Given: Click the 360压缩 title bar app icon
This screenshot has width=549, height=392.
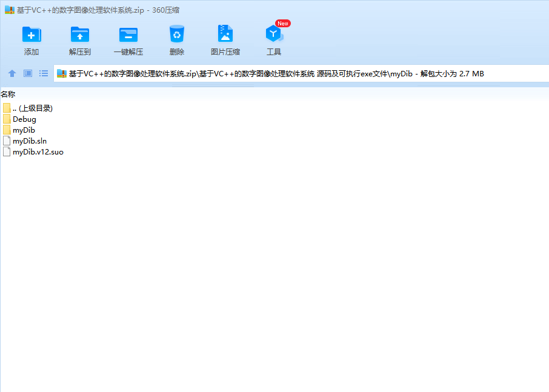Looking at the screenshot, I should [x=10, y=10].
